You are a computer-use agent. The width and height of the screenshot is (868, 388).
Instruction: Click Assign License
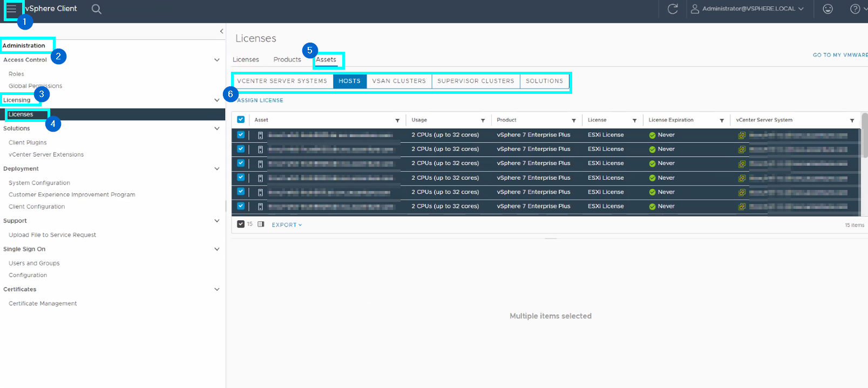(x=260, y=100)
